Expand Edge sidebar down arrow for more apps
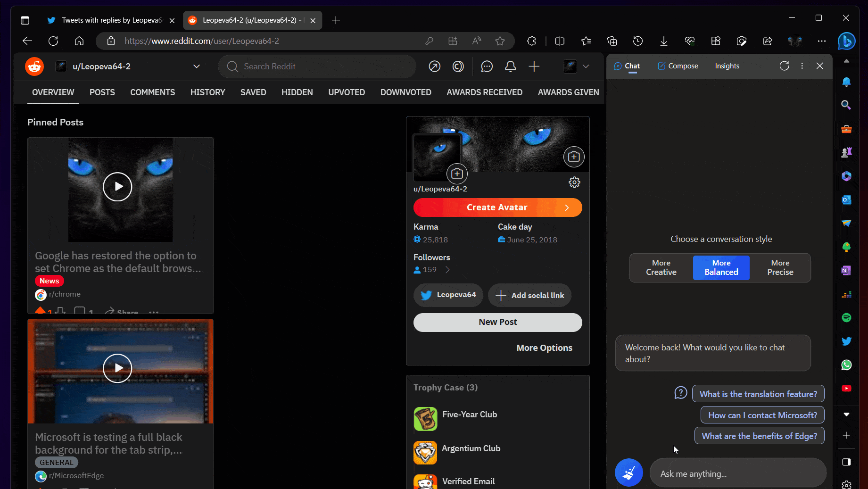 846,414
